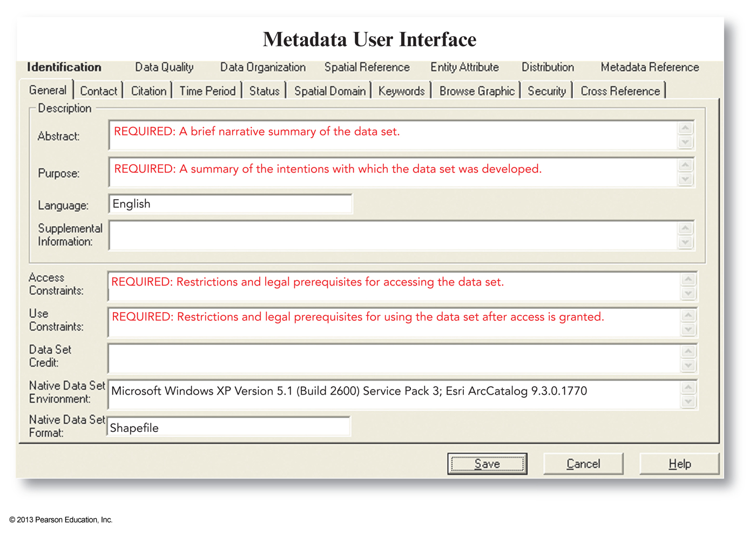The image size is (756, 541).
Task: Click the Save button
Action: 487,463
